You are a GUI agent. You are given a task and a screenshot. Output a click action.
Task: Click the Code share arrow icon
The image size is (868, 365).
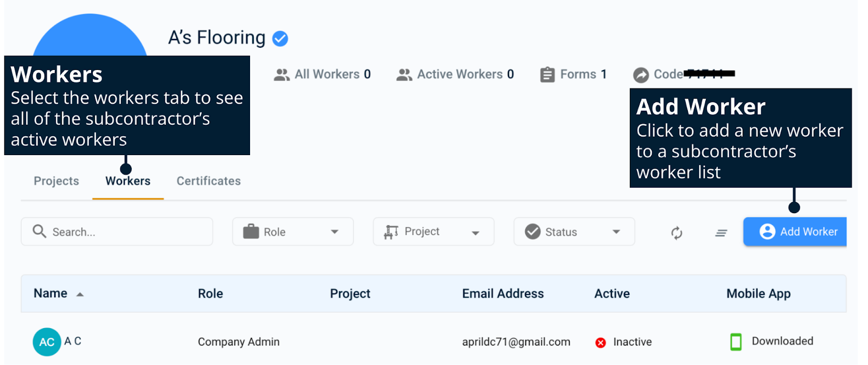click(641, 75)
